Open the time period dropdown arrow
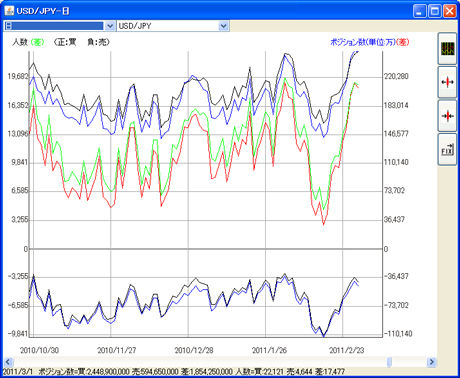Viewport: 460px width, 378px height. click(x=110, y=26)
